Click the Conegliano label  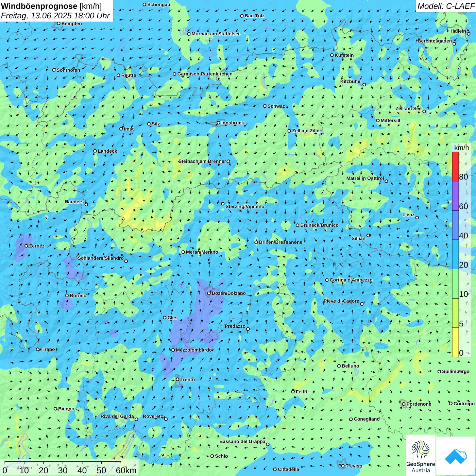click(367, 419)
